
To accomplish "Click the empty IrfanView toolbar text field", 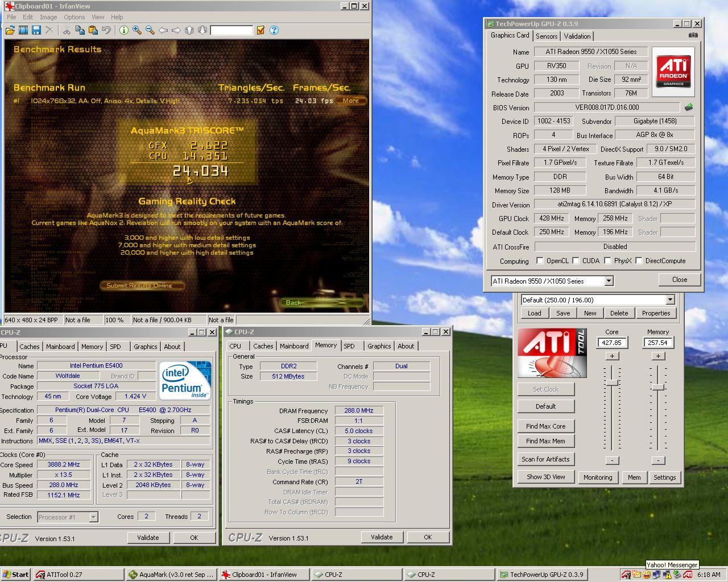I will [231, 30].
